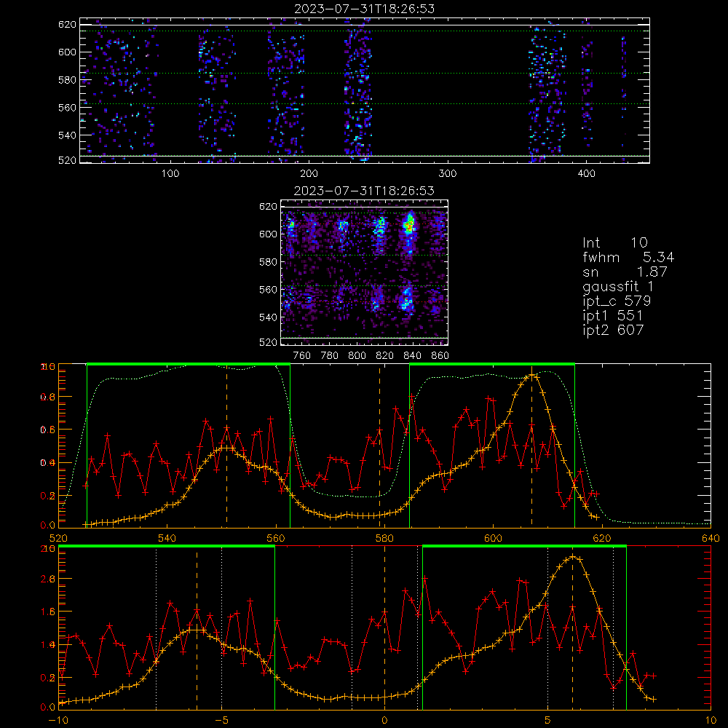Click x-axis label 800 on middle plot
This screenshot has width=728, height=728.
coord(357,356)
